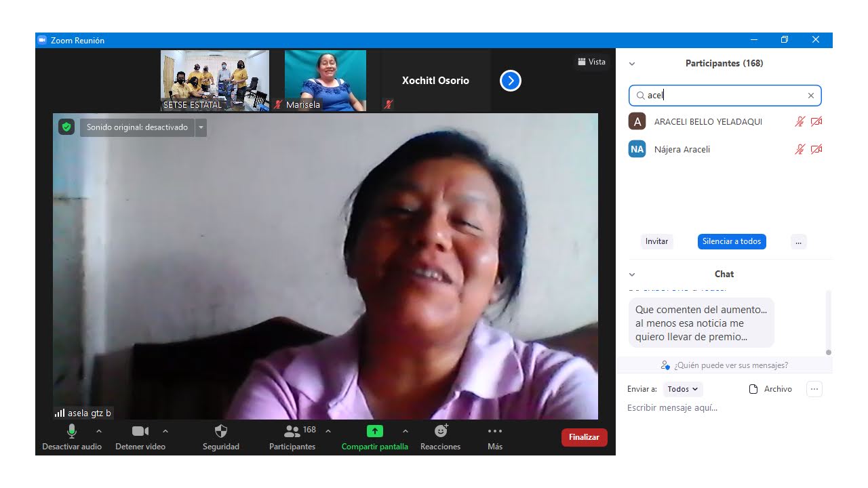Click the search magnifier icon in participants
The image size is (868, 488).
pyautogui.click(x=640, y=96)
